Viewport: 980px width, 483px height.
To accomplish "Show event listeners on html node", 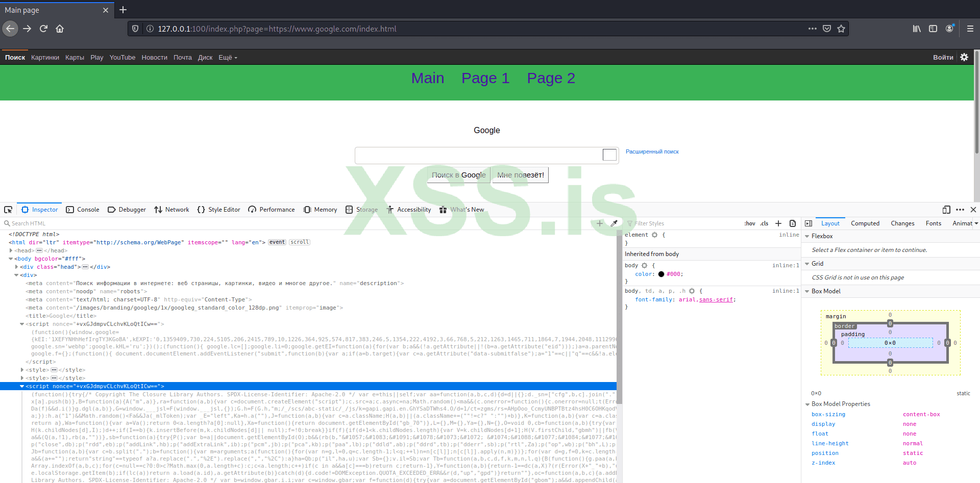I will click(277, 242).
